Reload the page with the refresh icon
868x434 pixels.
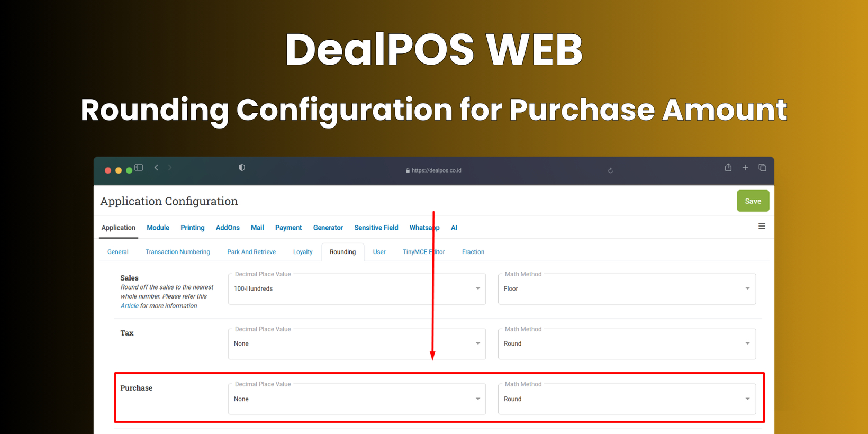coord(610,170)
